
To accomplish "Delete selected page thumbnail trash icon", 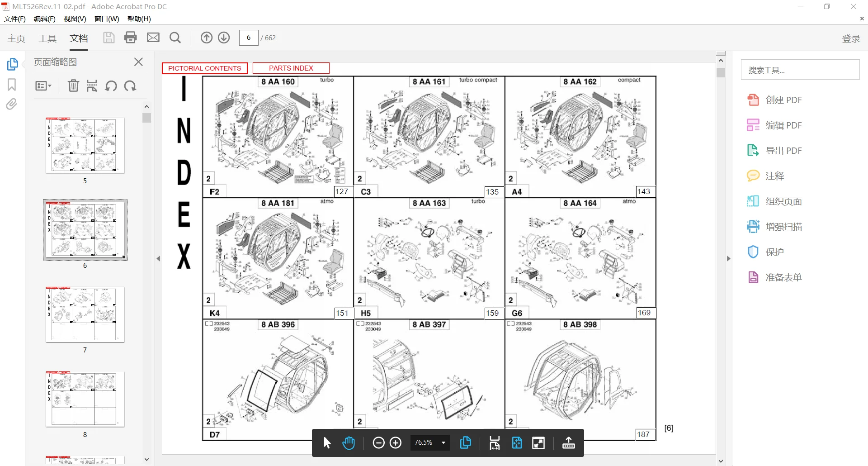I will click(73, 86).
